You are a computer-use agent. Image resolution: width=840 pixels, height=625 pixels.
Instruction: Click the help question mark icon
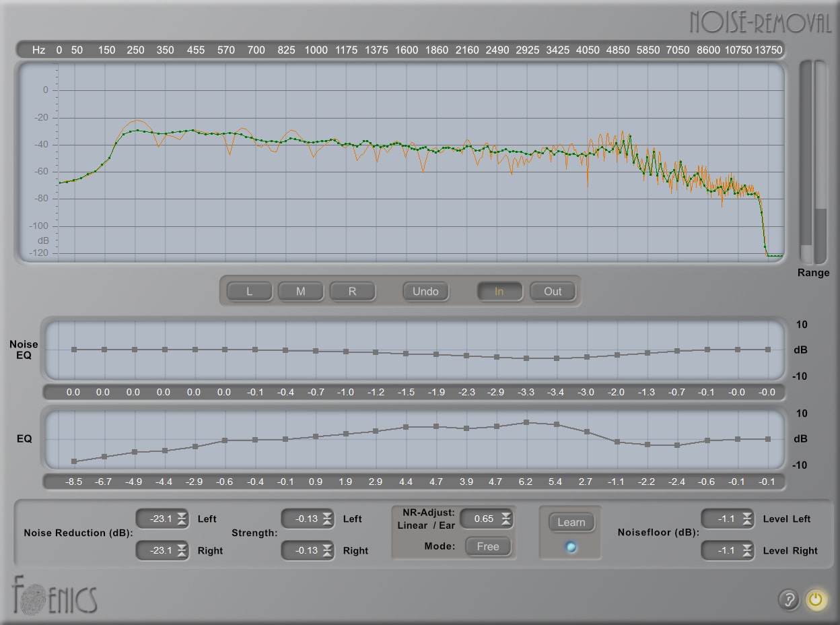tap(788, 599)
